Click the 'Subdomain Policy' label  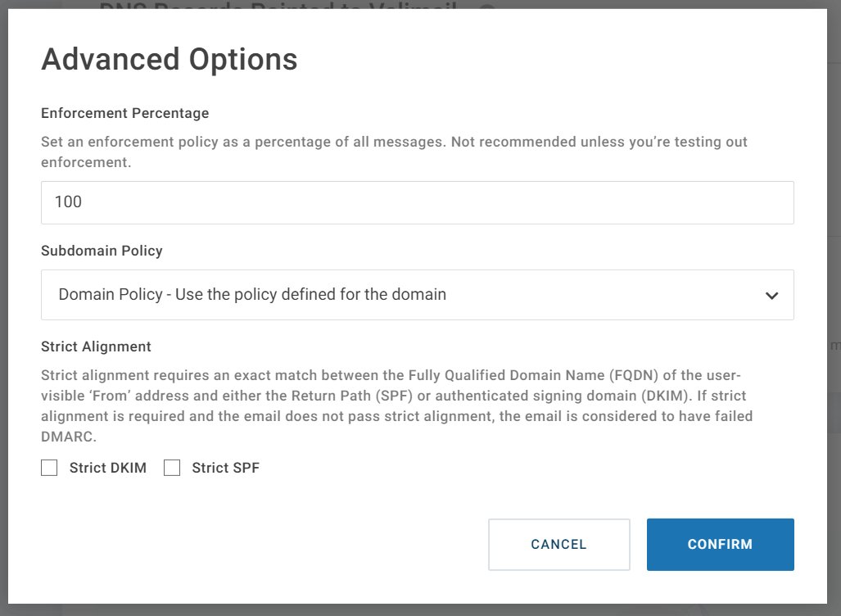[x=102, y=251]
